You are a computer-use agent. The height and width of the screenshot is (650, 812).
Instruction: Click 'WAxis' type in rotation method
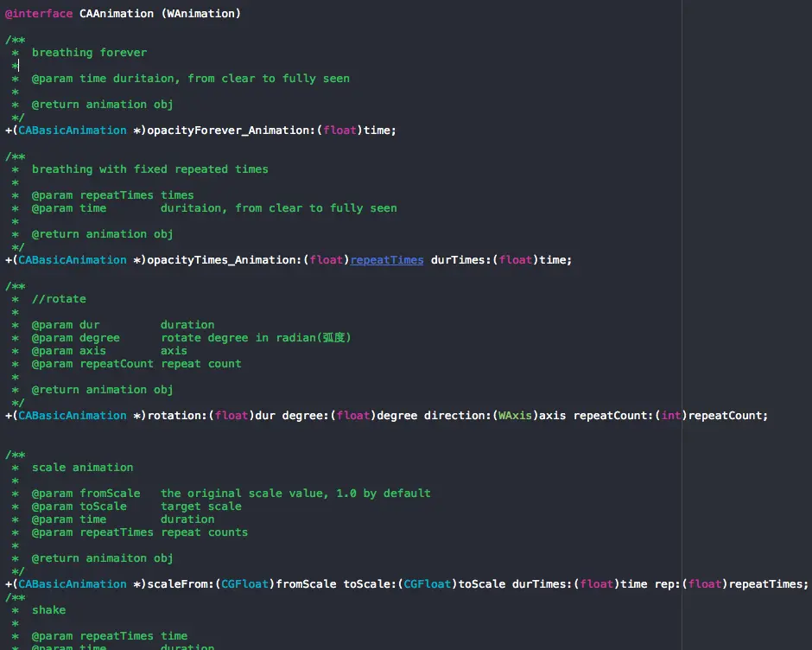click(515, 415)
